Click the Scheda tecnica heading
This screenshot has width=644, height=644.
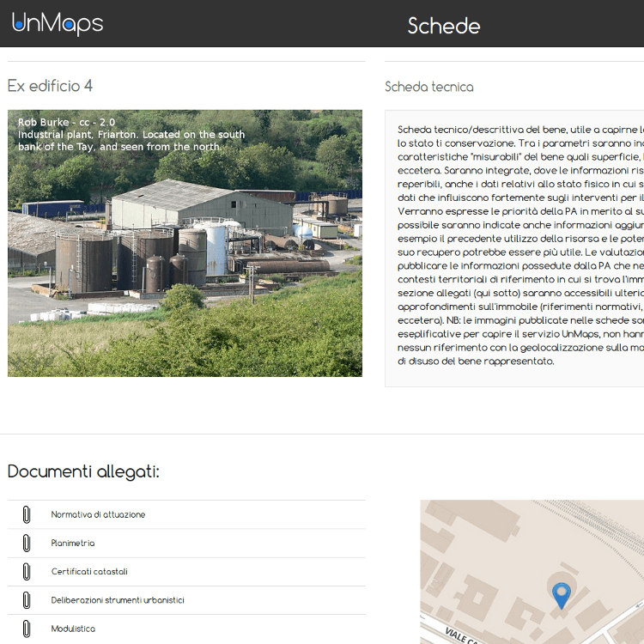click(429, 87)
